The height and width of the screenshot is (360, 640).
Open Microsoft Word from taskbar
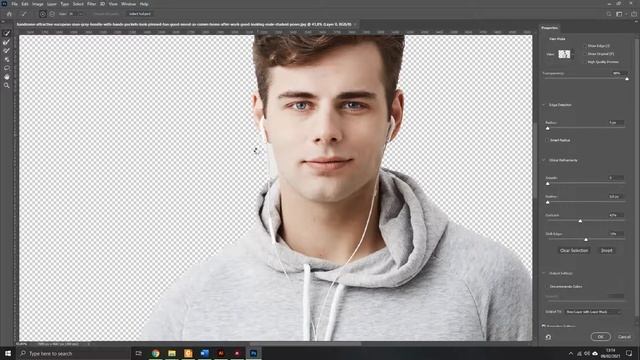(x=204, y=353)
